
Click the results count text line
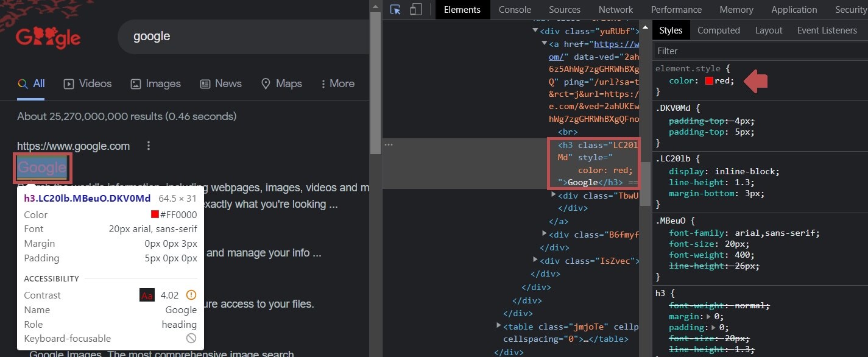tap(127, 116)
